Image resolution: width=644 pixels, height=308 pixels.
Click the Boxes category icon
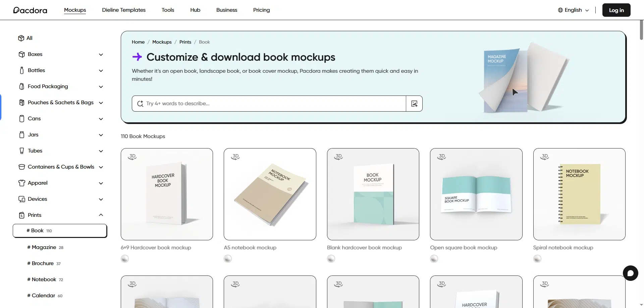22,54
